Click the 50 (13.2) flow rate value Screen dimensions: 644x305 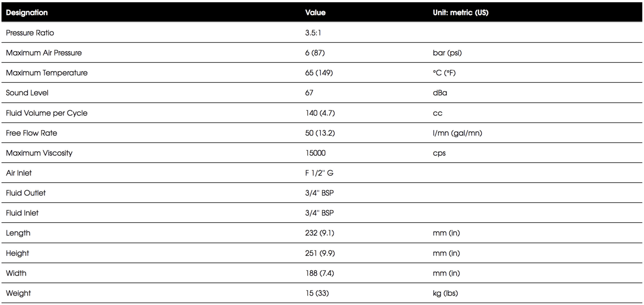click(x=320, y=133)
